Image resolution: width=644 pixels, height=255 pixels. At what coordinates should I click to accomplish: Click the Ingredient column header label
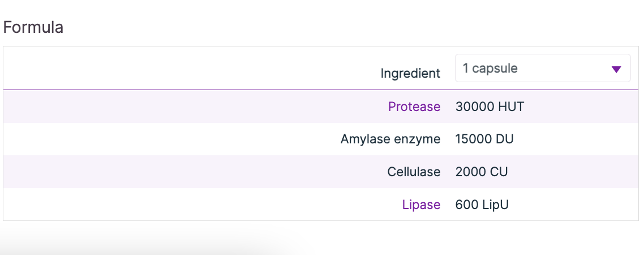click(410, 73)
